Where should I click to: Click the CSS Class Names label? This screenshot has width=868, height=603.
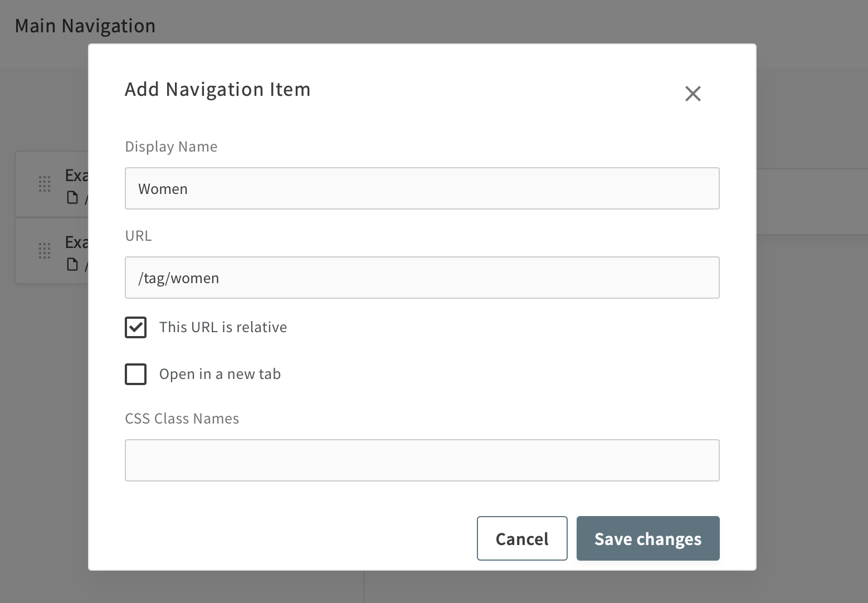[182, 419]
